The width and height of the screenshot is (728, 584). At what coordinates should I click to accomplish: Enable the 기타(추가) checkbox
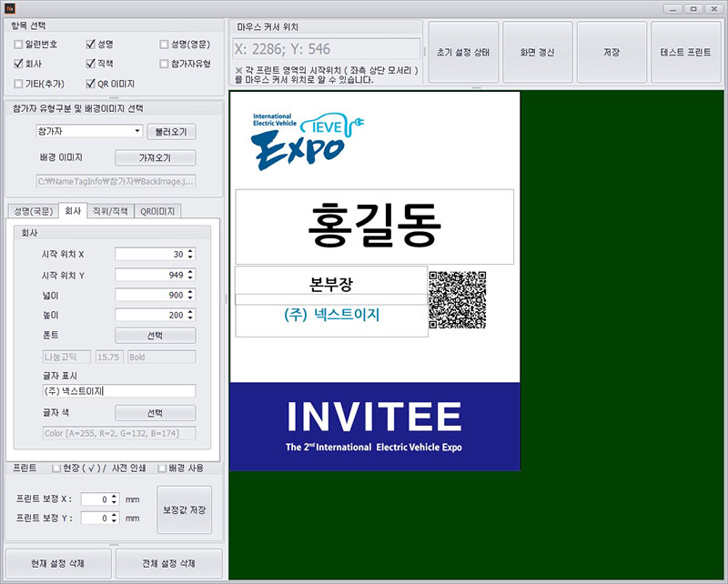[18, 84]
